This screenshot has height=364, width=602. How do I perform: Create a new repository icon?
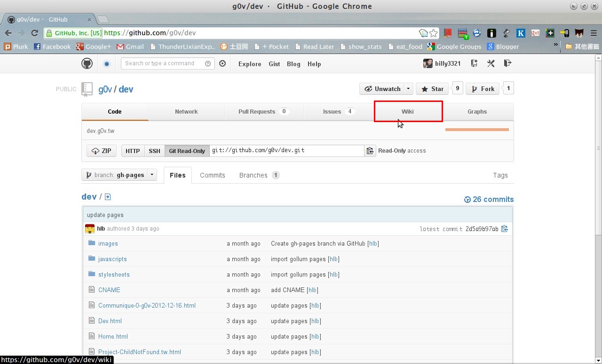tap(474, 63)
